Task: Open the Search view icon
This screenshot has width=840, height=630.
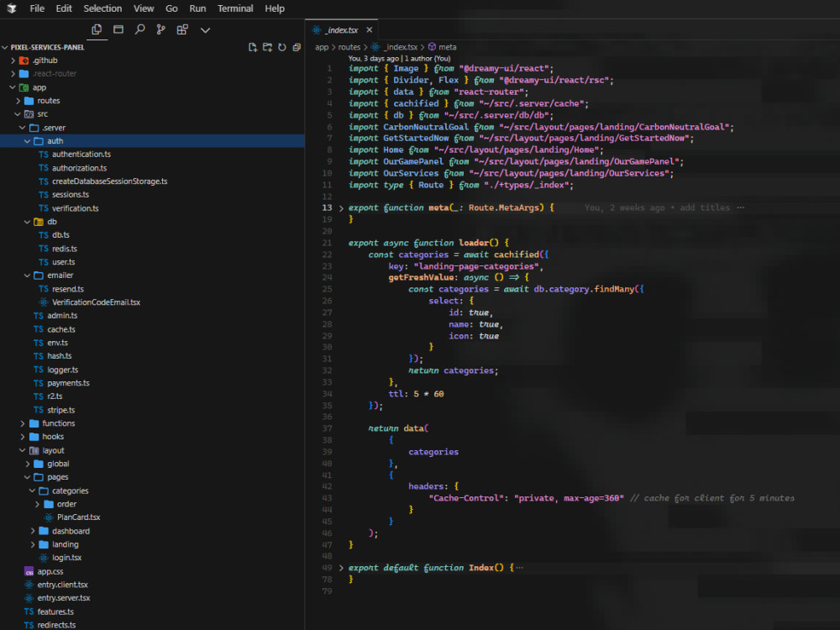Action: (139, 29)
